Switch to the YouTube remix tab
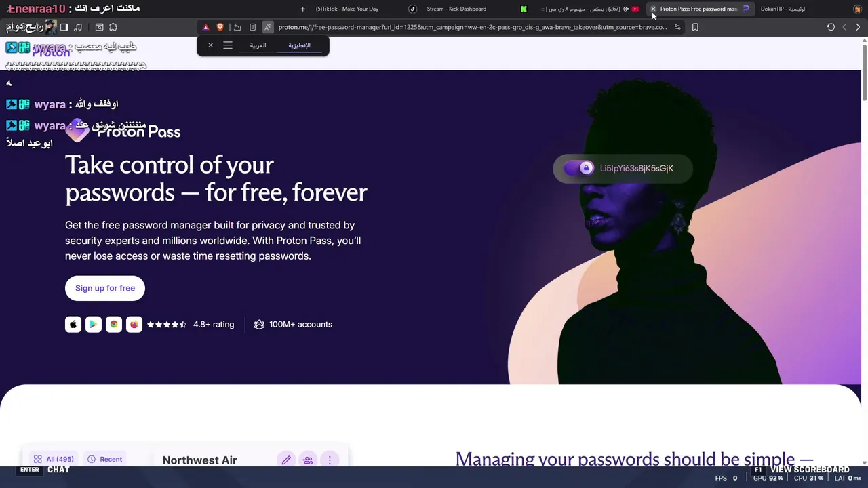The image size is (868, 488). point(589,9)
